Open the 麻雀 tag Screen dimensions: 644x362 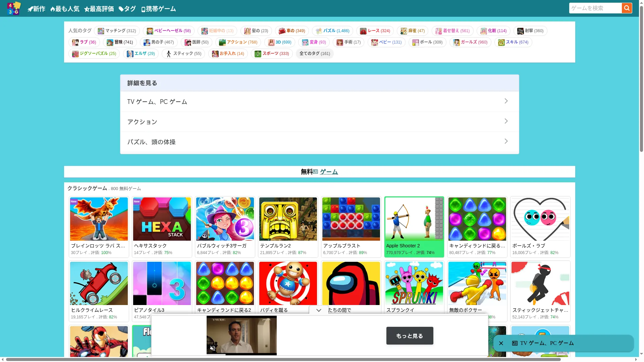(x=412, y=31)
